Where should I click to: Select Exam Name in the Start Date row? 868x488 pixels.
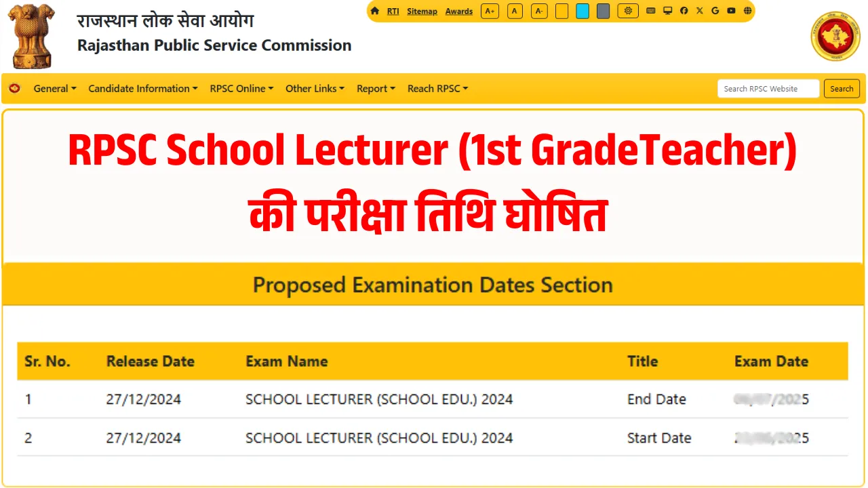click(379, 438)
